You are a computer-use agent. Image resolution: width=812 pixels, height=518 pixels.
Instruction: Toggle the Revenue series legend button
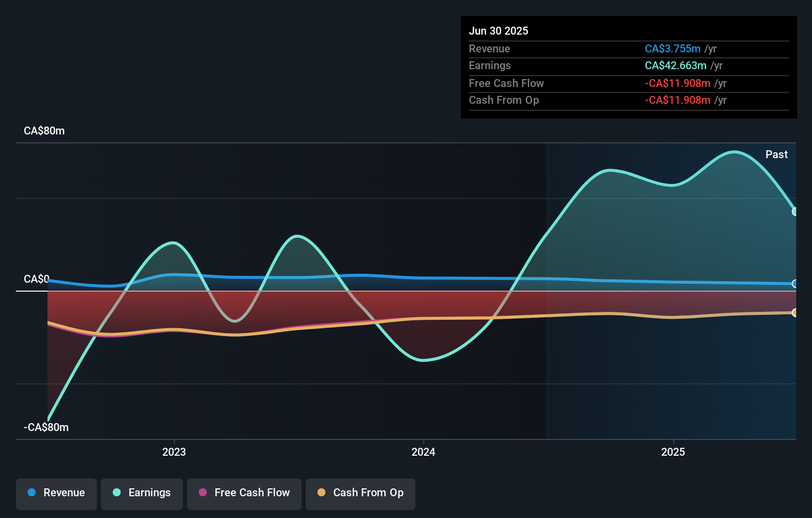(x=56, y=494)
